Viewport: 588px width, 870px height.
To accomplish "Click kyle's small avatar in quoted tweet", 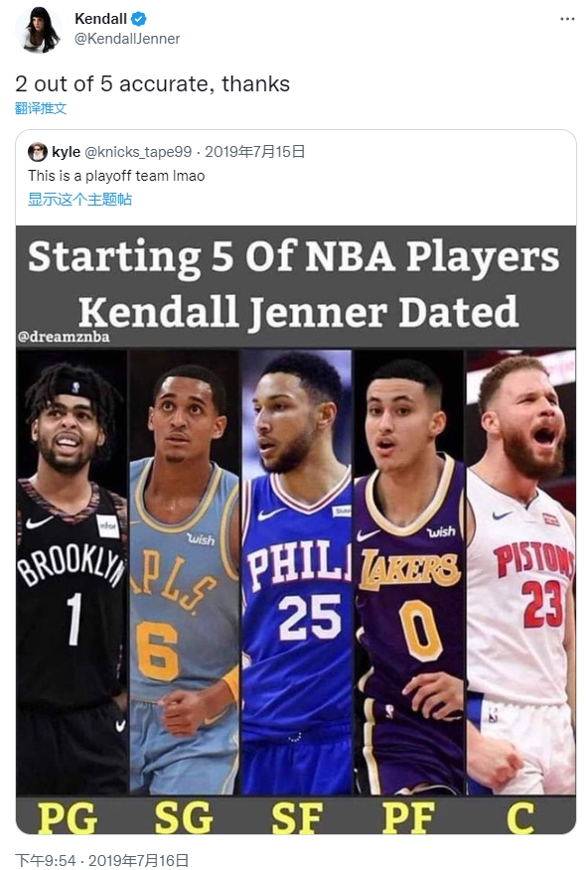I will [37, 152].
